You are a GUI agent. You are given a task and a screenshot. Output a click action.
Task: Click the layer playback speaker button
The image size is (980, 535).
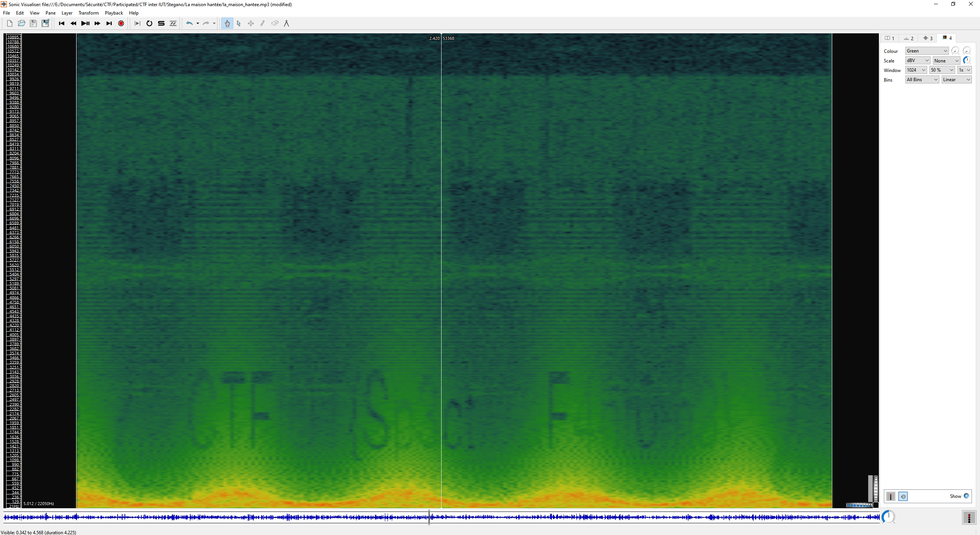pos(903,496)
